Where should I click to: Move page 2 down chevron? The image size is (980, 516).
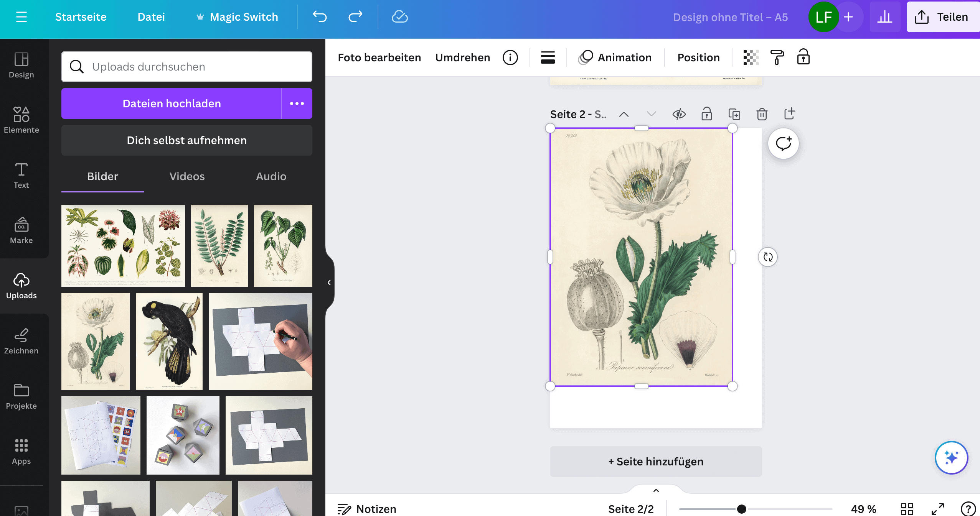coord(651,114)
